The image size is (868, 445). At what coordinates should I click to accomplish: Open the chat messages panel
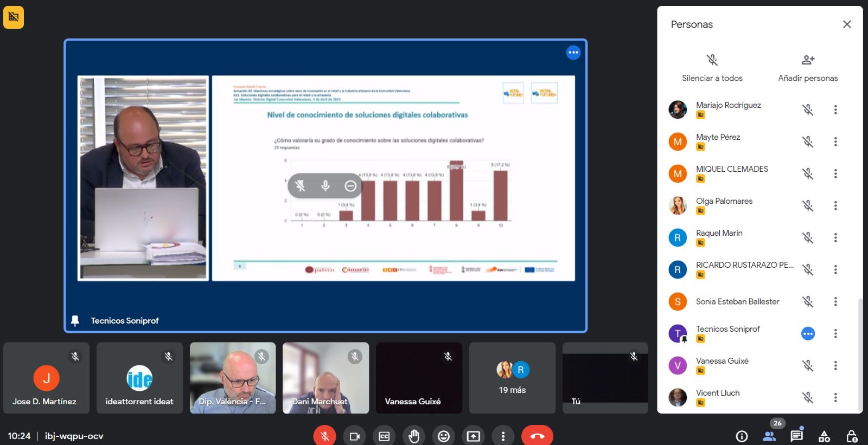click(796, 436)
